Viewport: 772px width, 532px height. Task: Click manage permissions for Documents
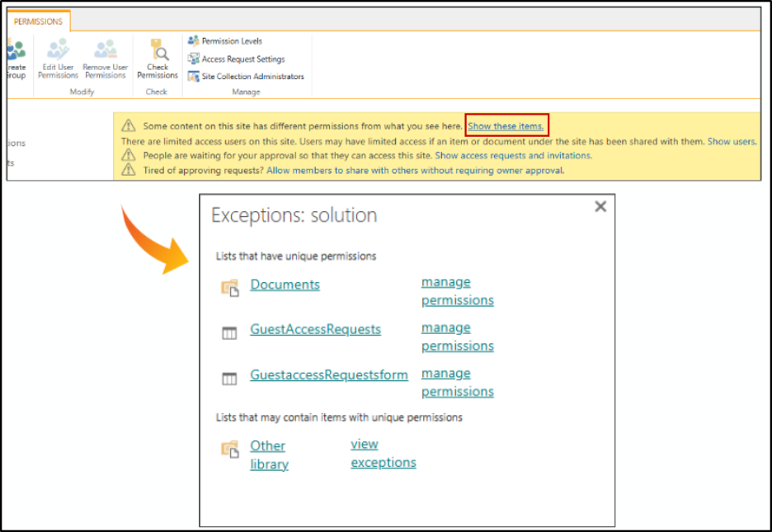click(x=457, y=291)
